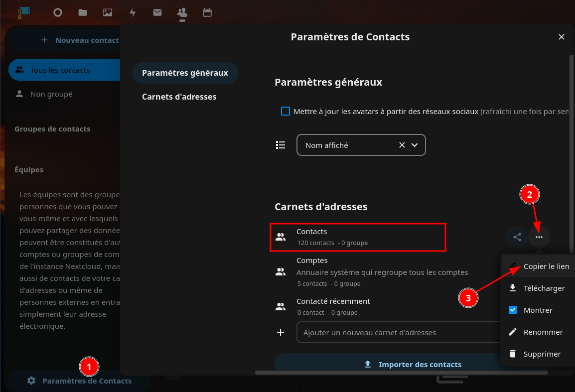Click the Contacts app icon in top bar

pyautogui.click(x=182, y=12)
